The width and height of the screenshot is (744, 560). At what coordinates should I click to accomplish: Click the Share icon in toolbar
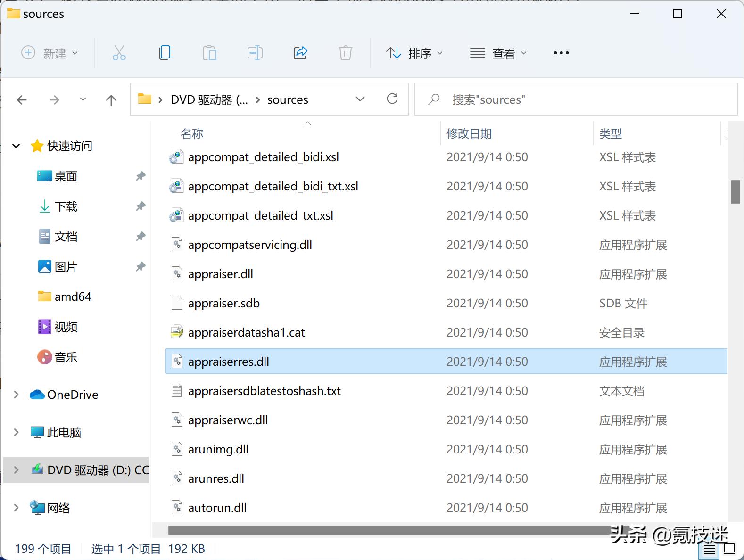(x=300, y=53)
